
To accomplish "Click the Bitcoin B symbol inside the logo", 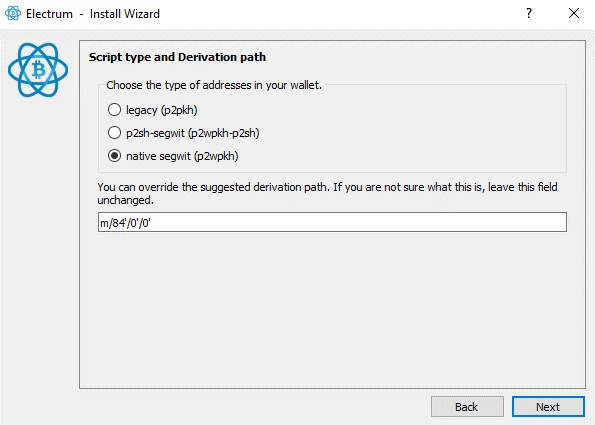I will tap(38, 70).
